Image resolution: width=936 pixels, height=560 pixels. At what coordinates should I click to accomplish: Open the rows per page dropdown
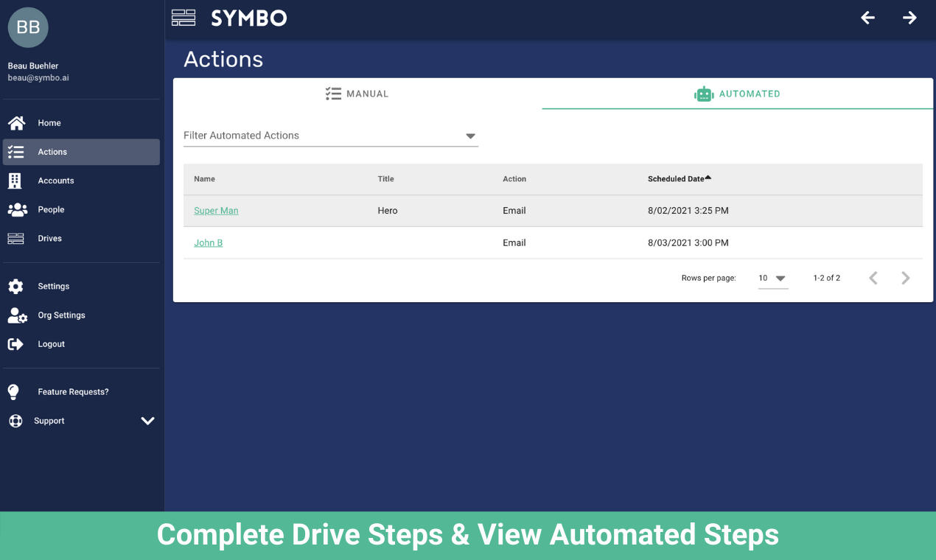772,279
